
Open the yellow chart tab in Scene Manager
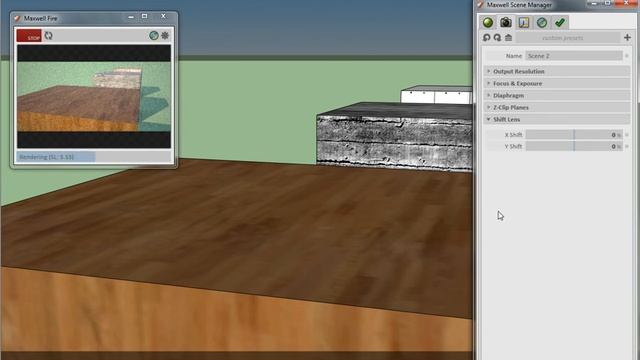[524, 22]
